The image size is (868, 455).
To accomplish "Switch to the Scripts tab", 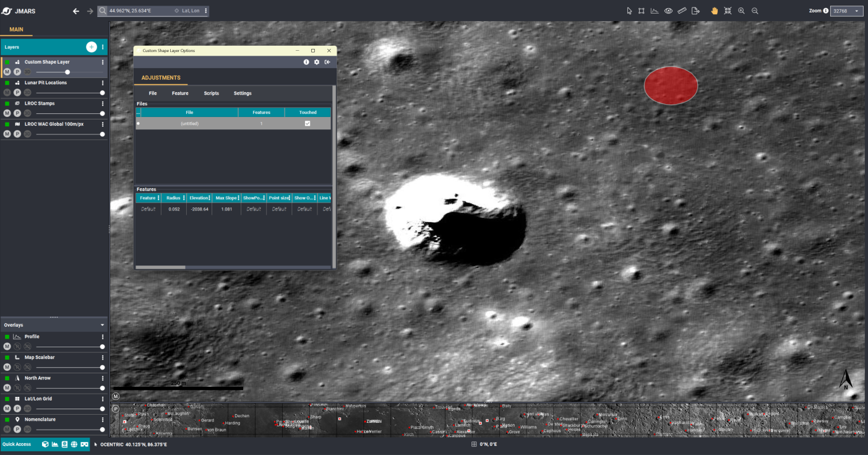I will 211,93.
